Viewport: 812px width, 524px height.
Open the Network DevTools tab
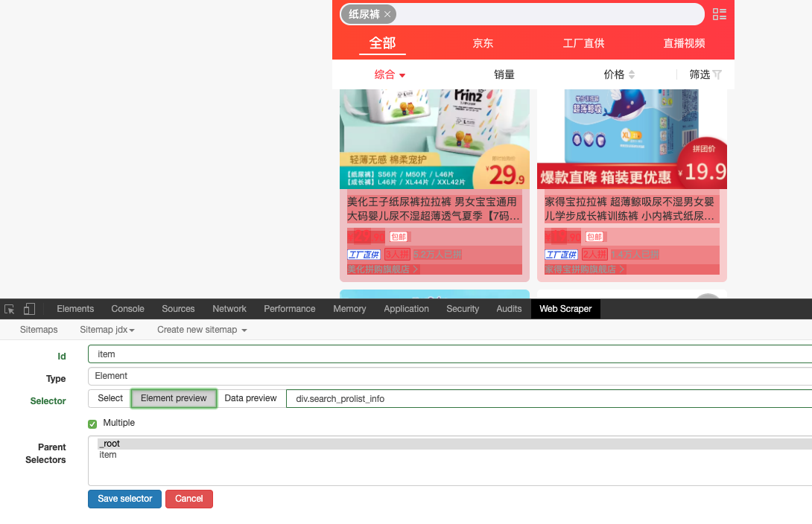coord(229,309)
